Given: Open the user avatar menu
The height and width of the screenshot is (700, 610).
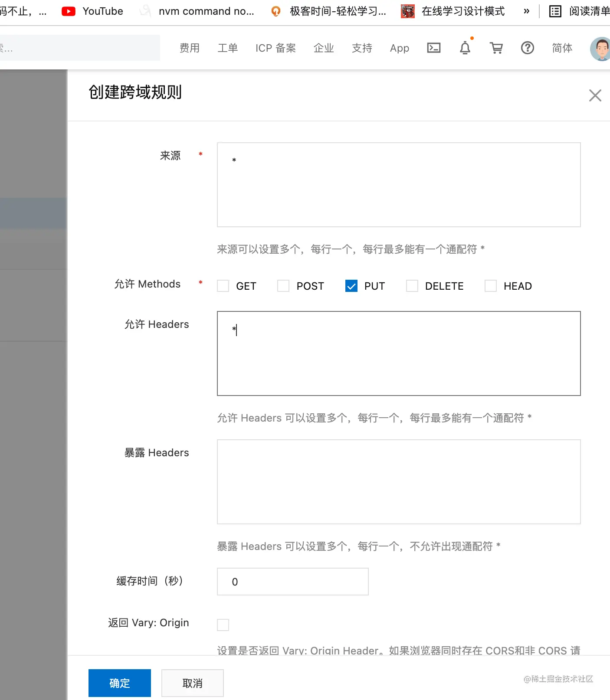Looking at the screenshot, I should [600, 49].
